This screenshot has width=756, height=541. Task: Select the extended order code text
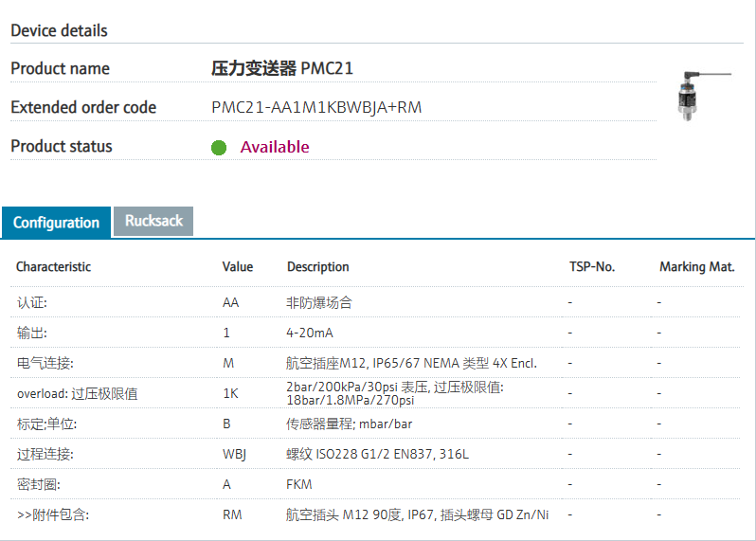coord(316,107)
